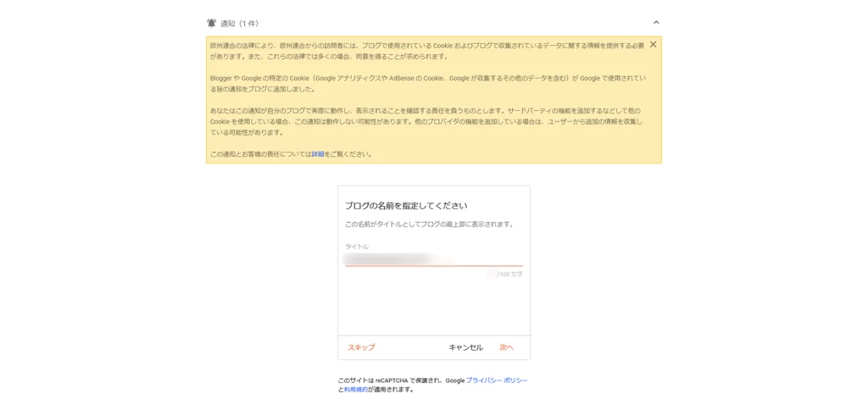Click the キャンセル button
Image resolution: width=868 pixels, height=405 pixels.
(x=465, y=347)
